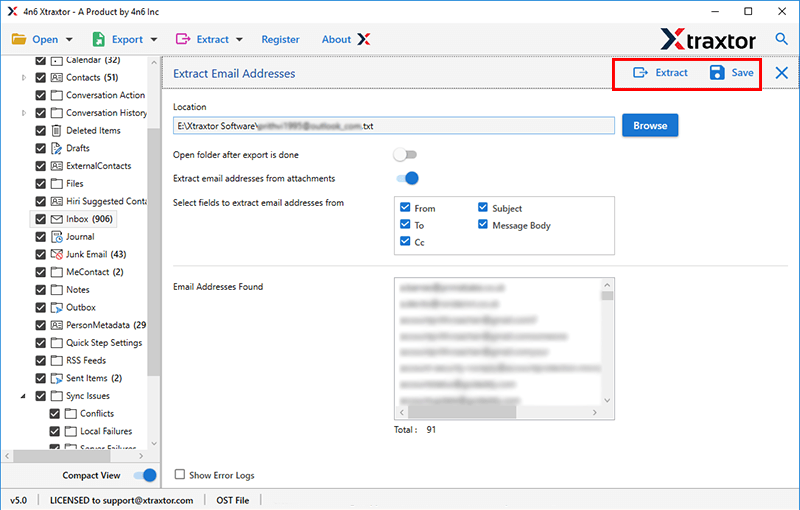Select the ExternalContacts card icon
Screen dimensions: 800x510
click(57, 166)
